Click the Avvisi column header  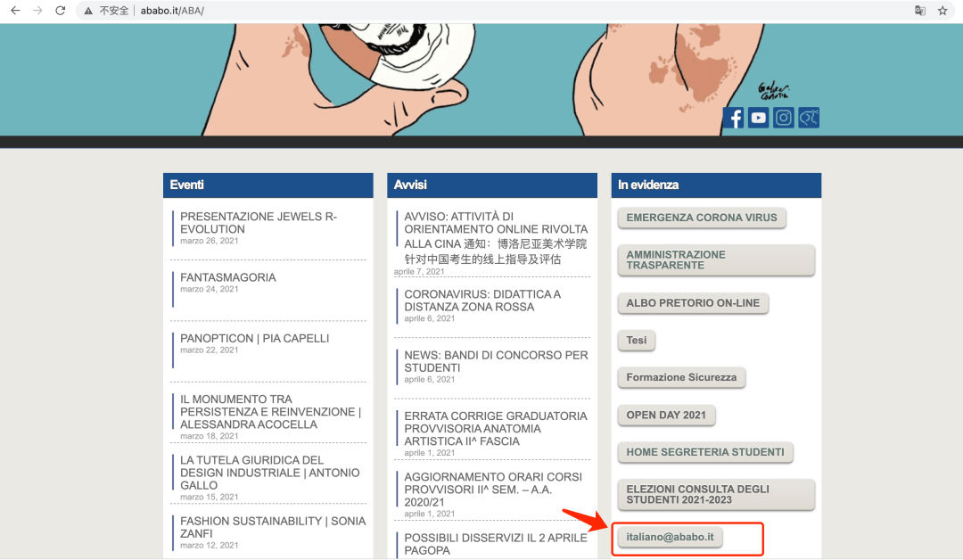pyautogui.click(x=492, y=185)
